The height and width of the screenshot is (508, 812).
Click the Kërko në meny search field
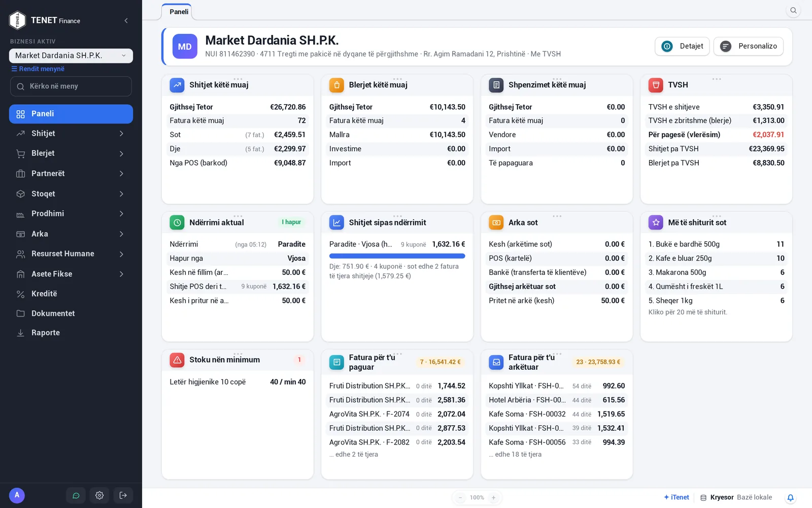(71, 86)
